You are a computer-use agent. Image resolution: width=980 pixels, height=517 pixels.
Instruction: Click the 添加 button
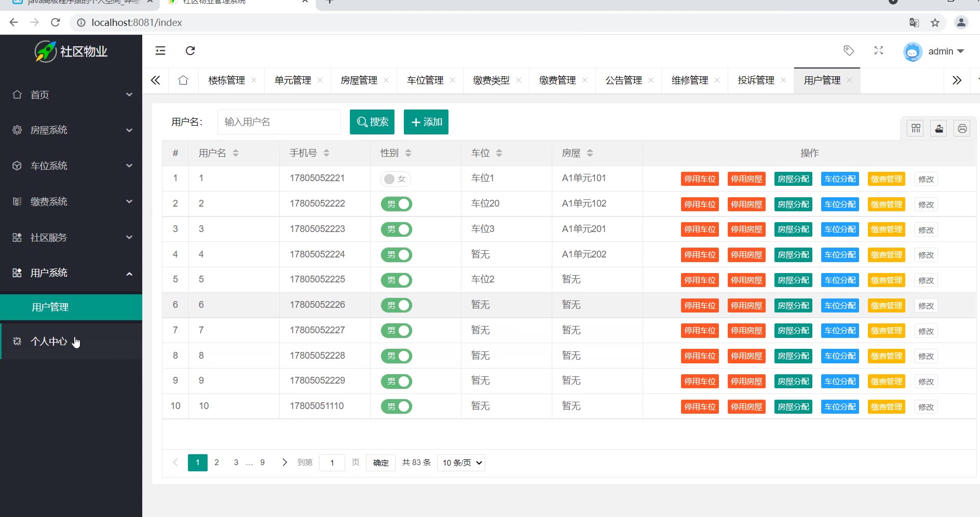426,122
